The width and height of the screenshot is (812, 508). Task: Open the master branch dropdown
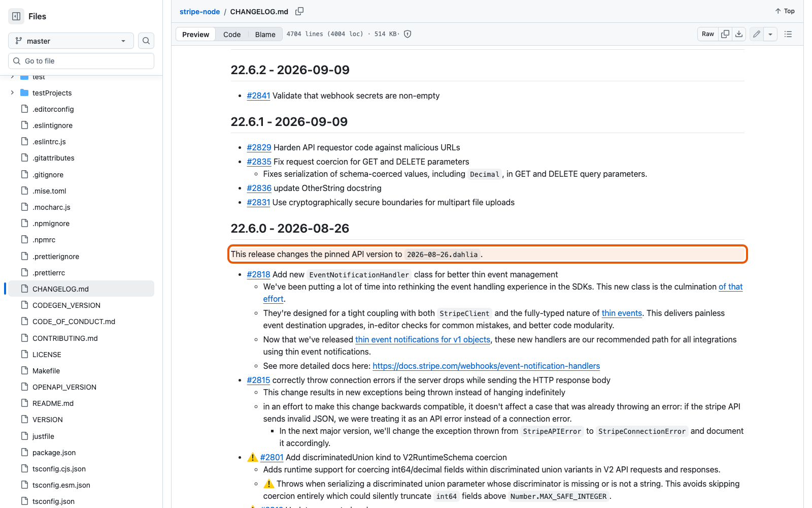tap(71, 41)
